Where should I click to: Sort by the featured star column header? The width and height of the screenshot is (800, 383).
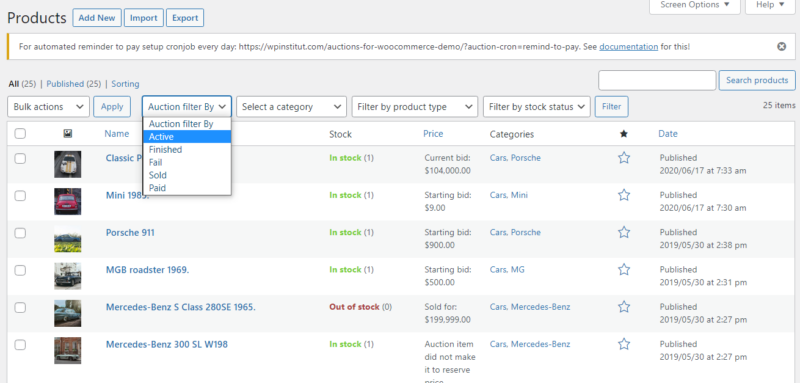pyautogui.click(x=623, y=134)
